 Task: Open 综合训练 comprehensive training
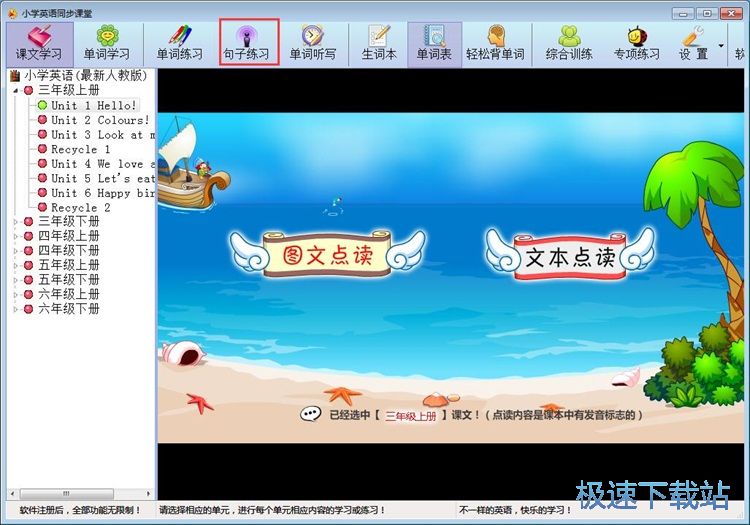(x=568, y=44)
